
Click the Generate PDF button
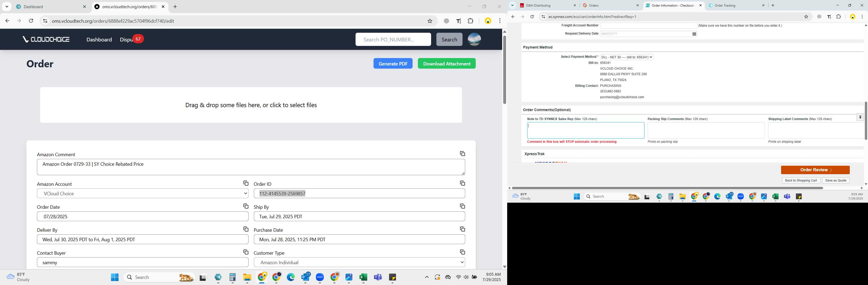click(x=393, y=63)
